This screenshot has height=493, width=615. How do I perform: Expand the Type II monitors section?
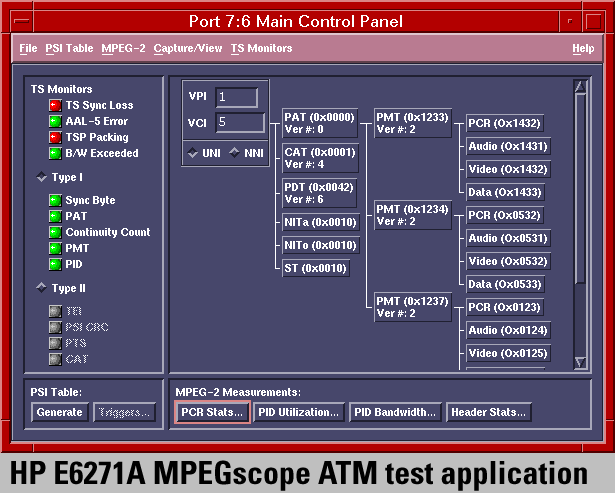click(x=41, y=287)
